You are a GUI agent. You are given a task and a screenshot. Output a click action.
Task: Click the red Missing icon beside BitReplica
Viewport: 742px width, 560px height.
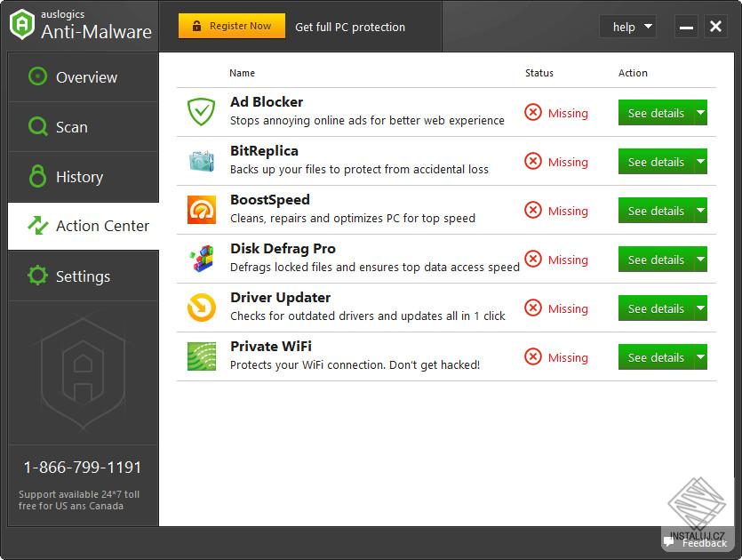tap(534, 162)
